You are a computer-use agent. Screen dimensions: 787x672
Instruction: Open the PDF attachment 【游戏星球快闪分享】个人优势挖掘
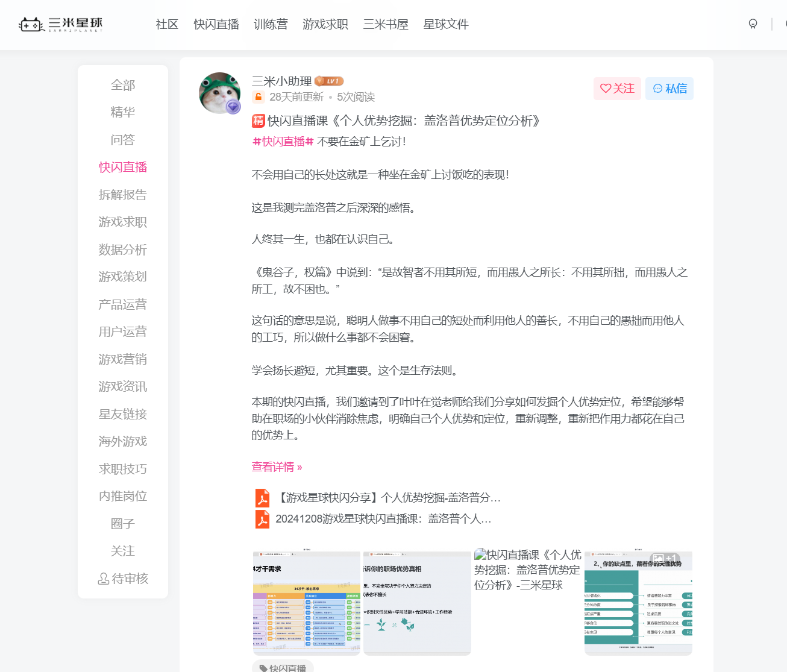pyautogui.click(x=262, y=498)
